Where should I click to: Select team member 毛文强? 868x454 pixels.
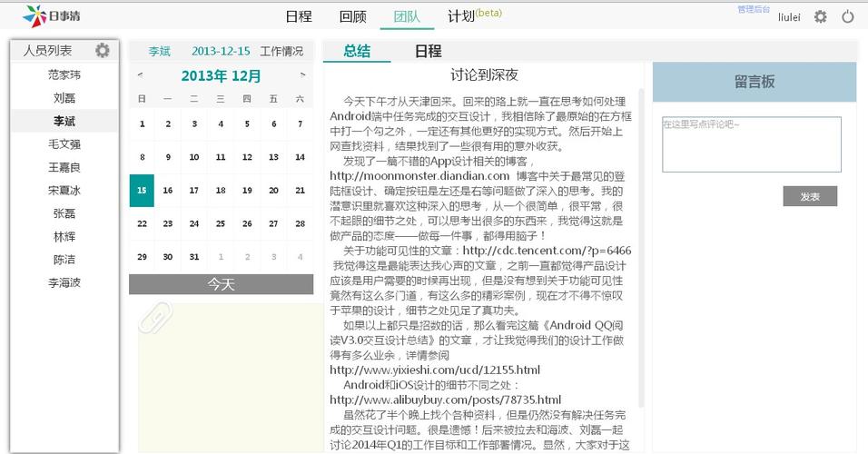[64, 144]
